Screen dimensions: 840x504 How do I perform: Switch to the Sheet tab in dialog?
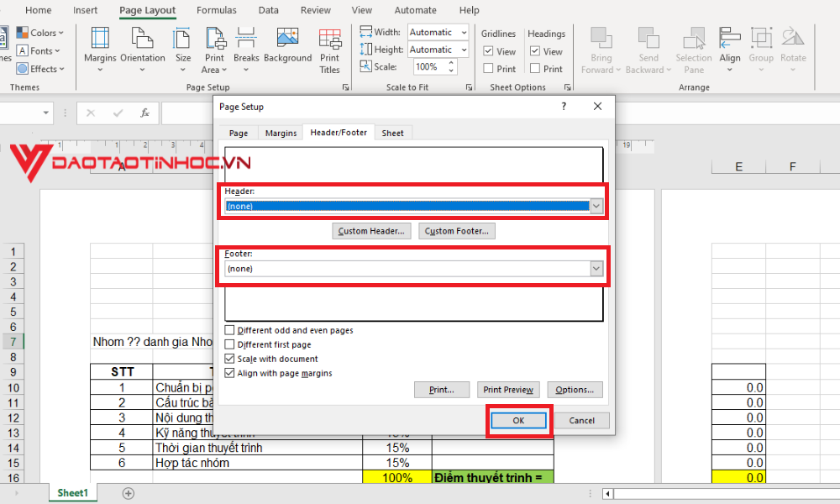392,133
